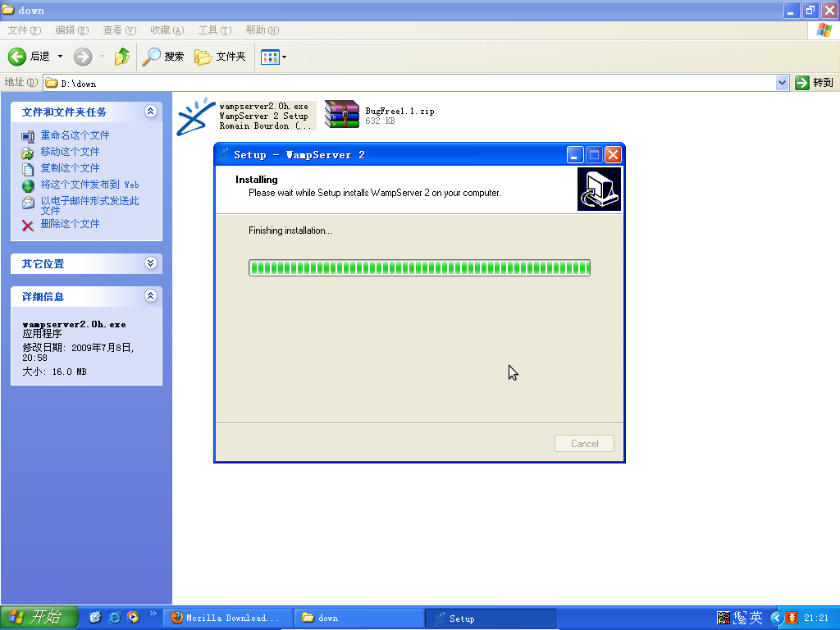Switch to Setup taskbar button
The image size is (840, 630).
[x=491, y=618]
